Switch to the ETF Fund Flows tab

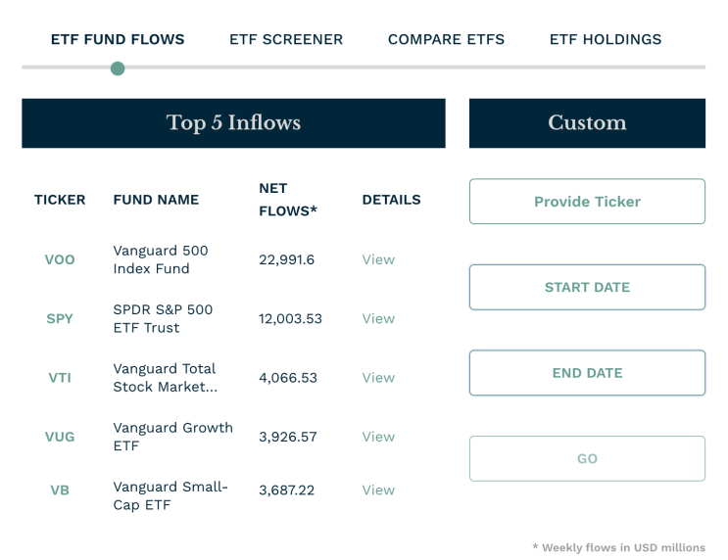[x=118, y=40]
